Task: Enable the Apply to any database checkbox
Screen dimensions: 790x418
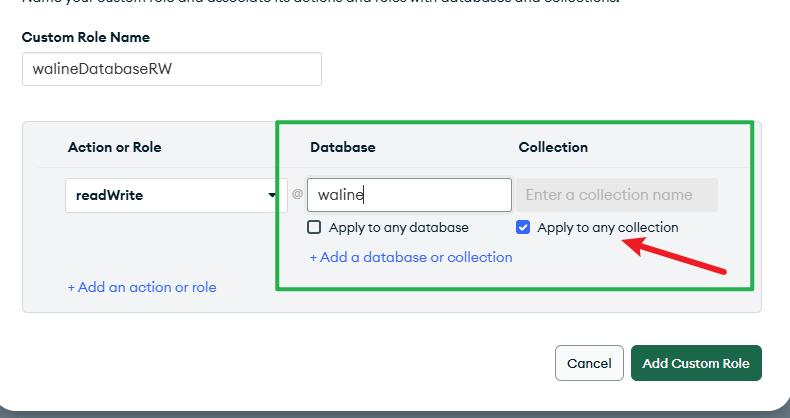Action: pyautogui.click(x=314, y=227)
